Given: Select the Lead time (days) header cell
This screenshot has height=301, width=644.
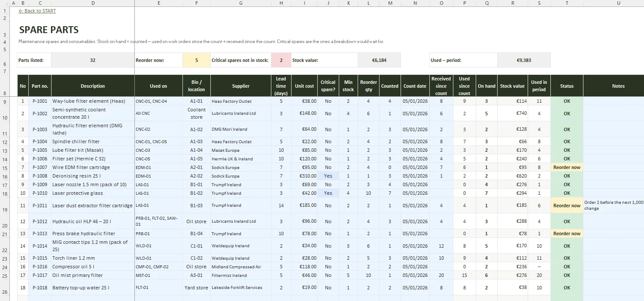Looking at the screenshot, I should point(281,86).
